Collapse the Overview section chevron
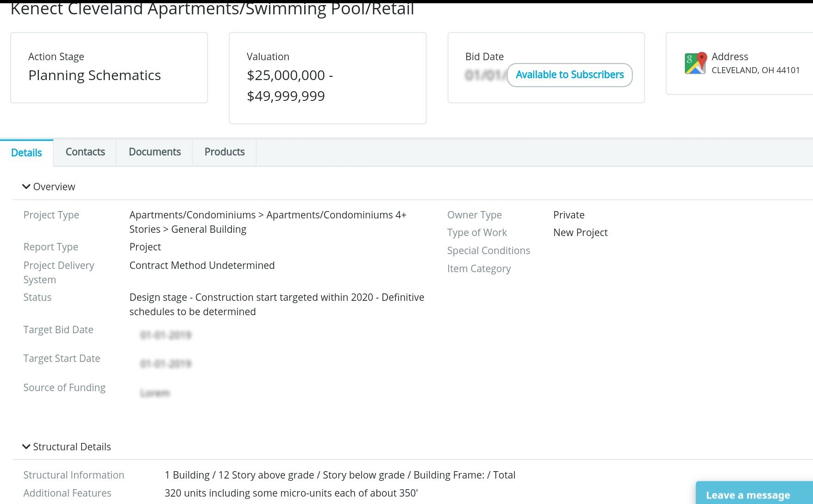 [26, 187]
